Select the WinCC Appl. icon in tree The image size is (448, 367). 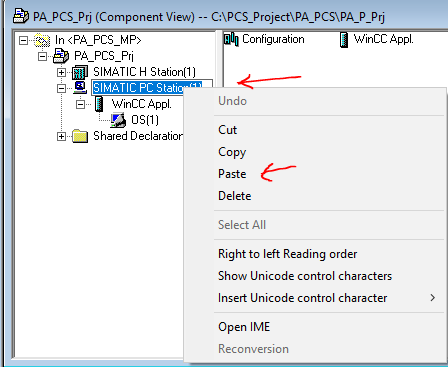(99, 104)
